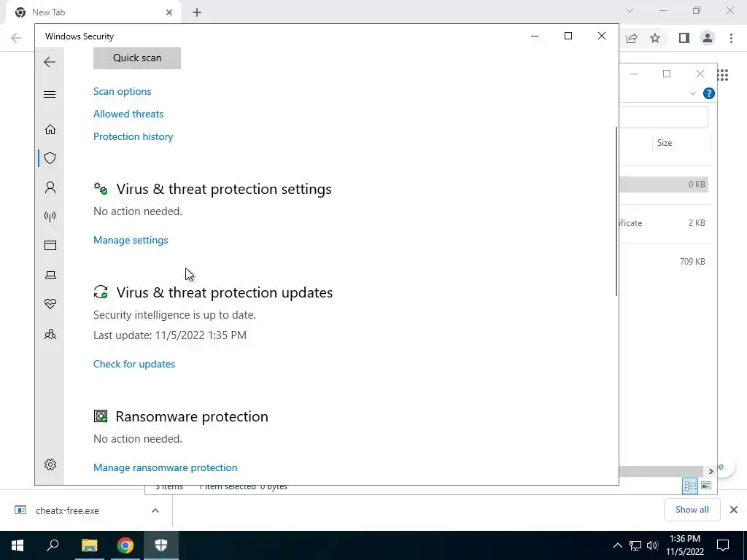
Task: Bookmark this tab with star icon
Action: (655, 38)
